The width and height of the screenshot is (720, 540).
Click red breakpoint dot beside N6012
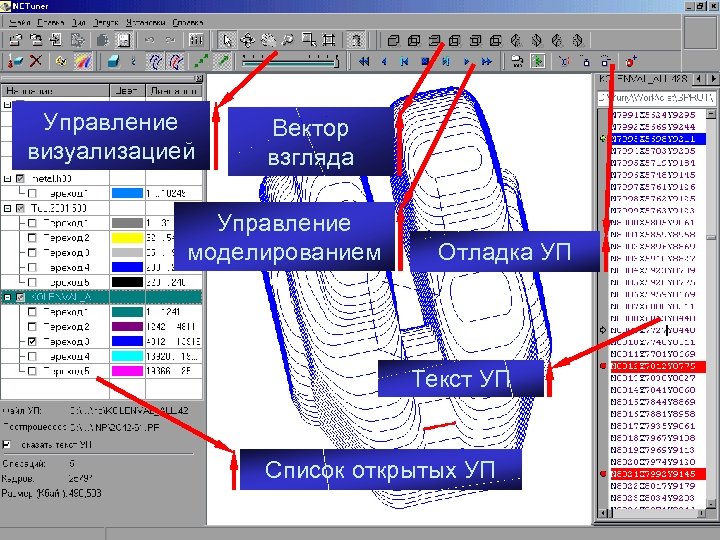click(603, 366)
